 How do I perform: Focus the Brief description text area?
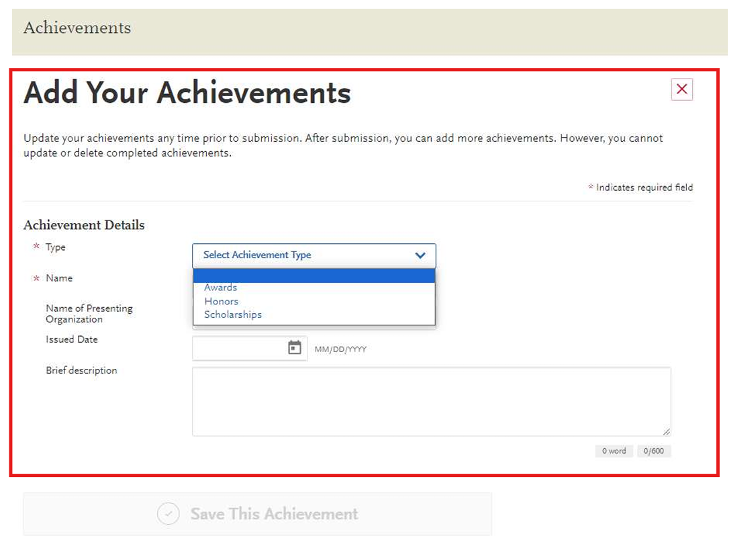pos(432,401)
